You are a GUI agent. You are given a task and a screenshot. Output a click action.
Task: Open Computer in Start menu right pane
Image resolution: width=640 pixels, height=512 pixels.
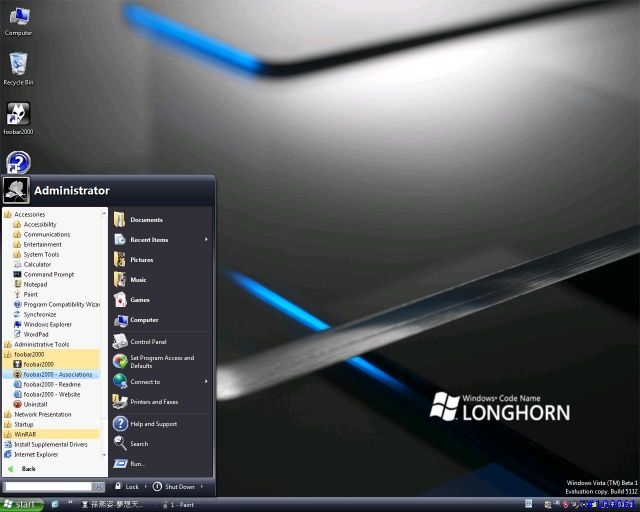click(160, 320)
